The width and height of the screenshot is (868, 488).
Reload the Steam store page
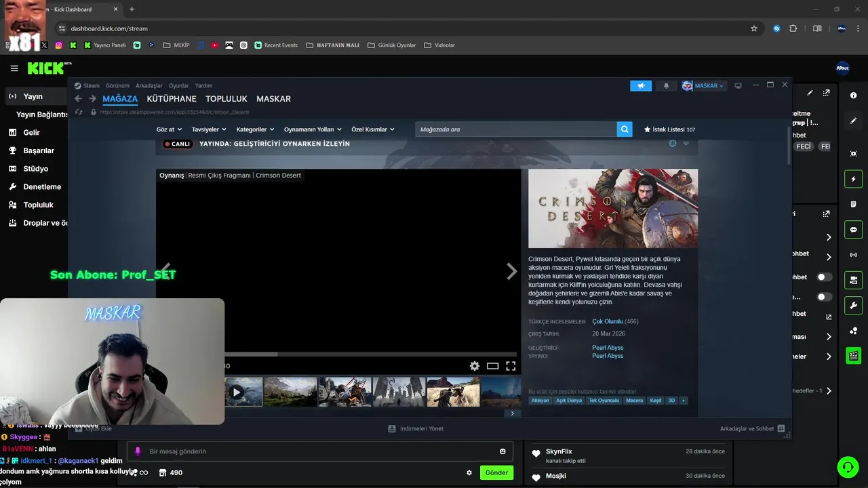pos(79,112)
